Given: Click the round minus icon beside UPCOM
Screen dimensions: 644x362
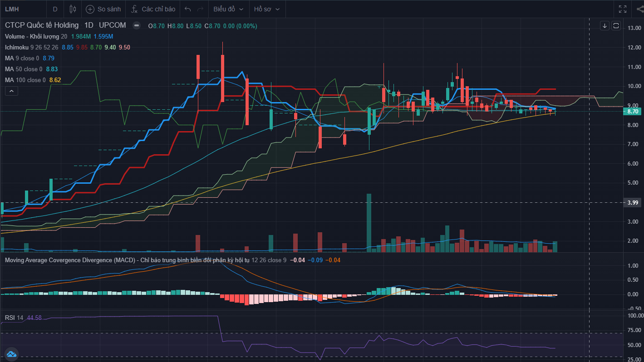Looking at the screenshot, I should coord(136,25).
